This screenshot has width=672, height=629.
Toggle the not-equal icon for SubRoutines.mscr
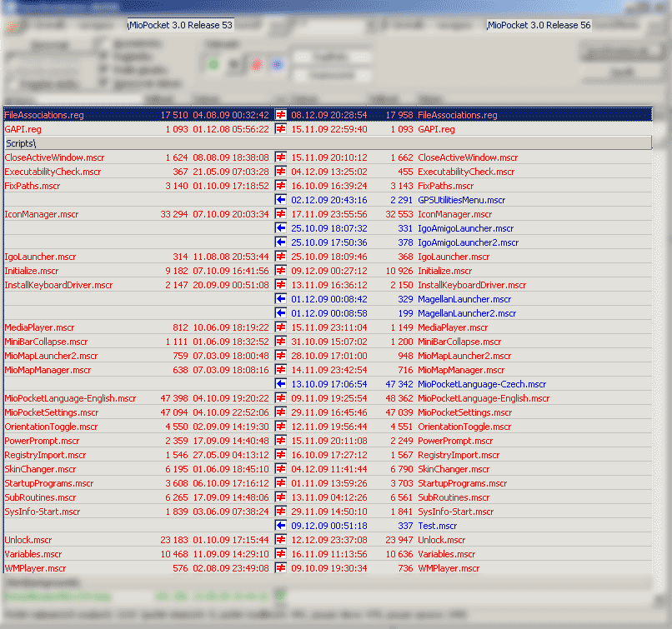tap(281, 497)
